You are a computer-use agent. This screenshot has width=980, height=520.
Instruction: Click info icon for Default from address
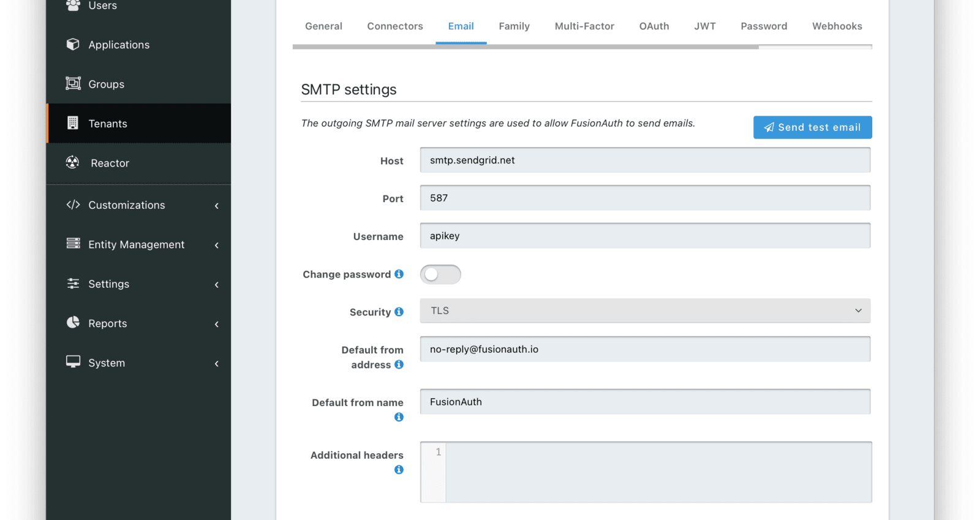pos(399,364)
